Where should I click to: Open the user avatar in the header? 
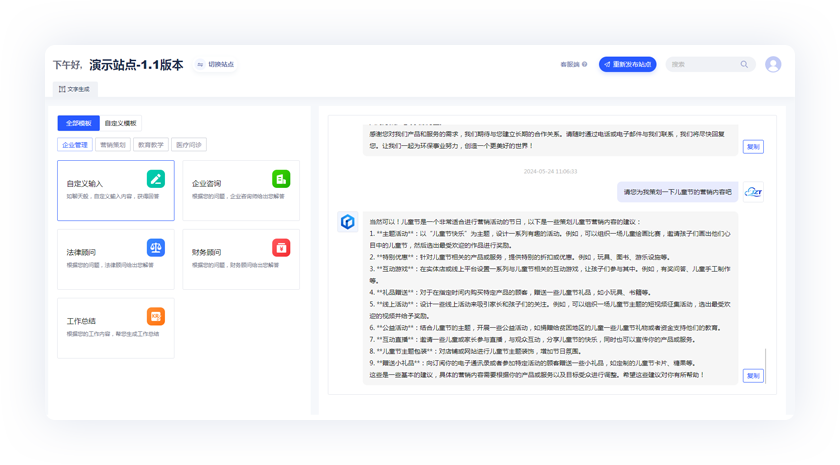coord(773,64)
